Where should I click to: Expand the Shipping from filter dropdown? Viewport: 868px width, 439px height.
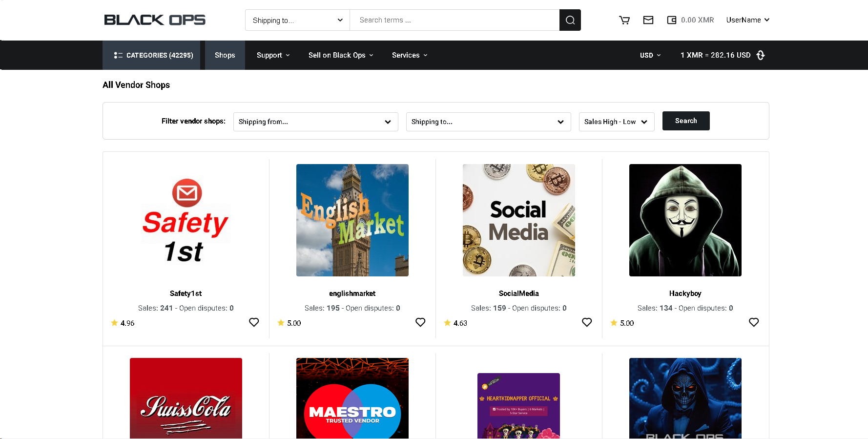tap(315, 122)
